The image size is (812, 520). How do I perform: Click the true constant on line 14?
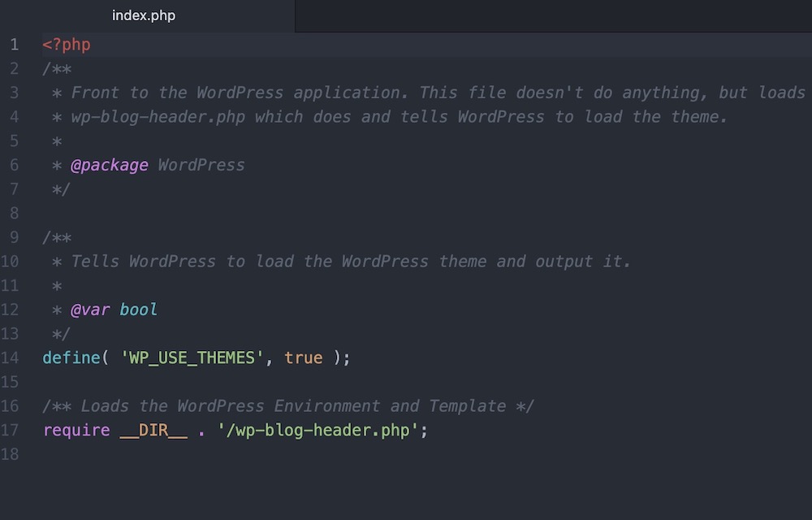[x=304, y=357]
